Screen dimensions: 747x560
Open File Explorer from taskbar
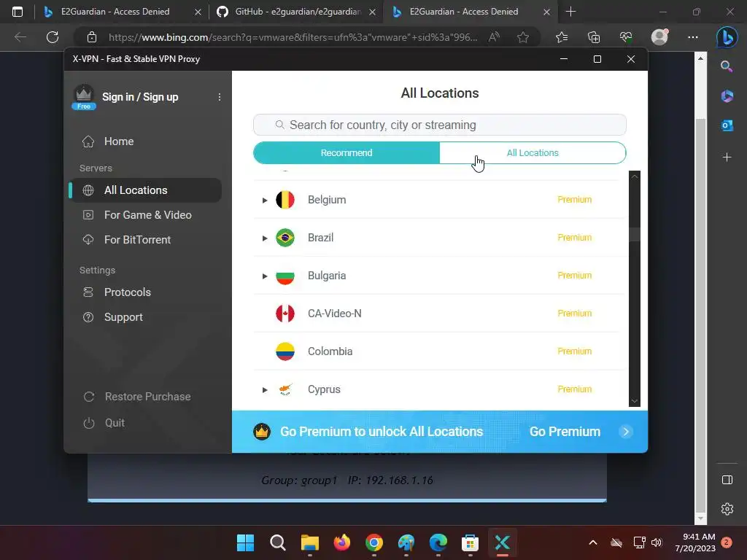tap(309, 542)
